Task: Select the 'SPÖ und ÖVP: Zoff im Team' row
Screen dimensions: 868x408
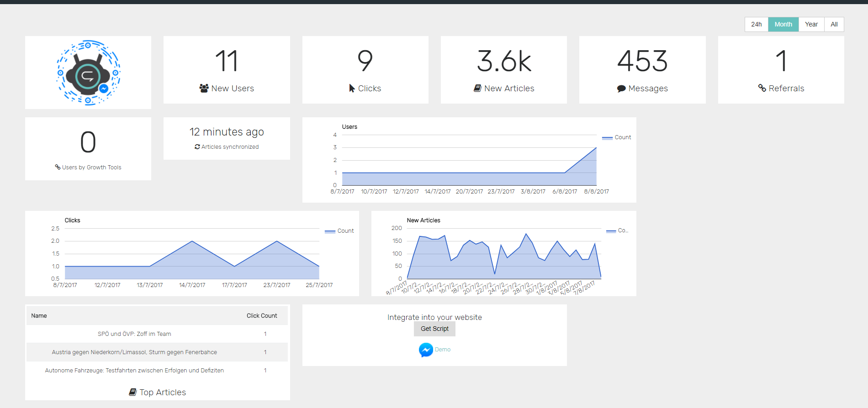Action: click(134, 334)
